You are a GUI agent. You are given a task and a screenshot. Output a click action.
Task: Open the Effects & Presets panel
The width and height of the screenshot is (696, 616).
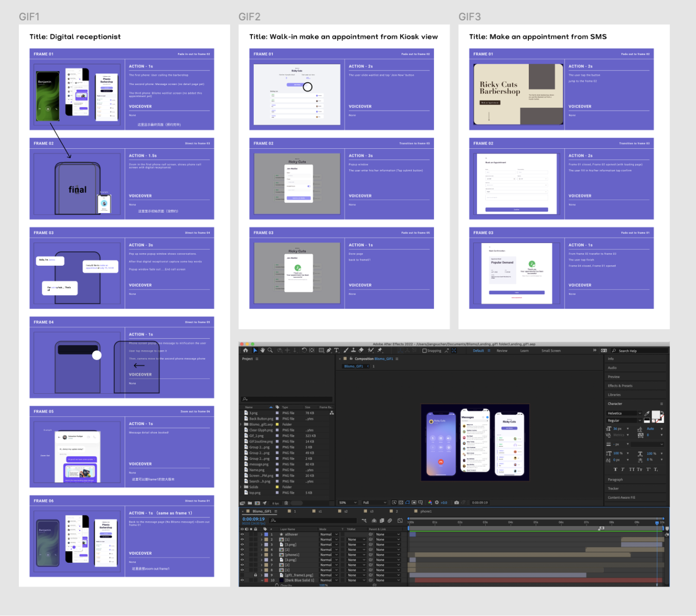620,386
